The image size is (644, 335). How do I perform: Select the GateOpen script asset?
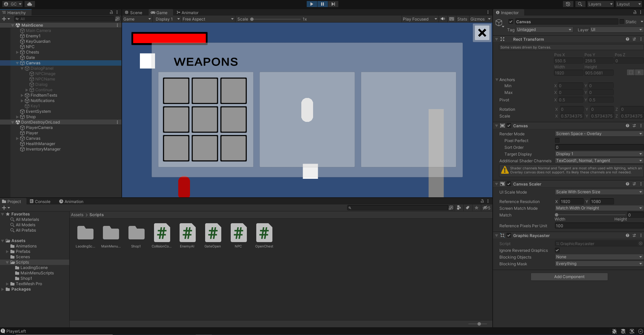click(x=213, y=236)
